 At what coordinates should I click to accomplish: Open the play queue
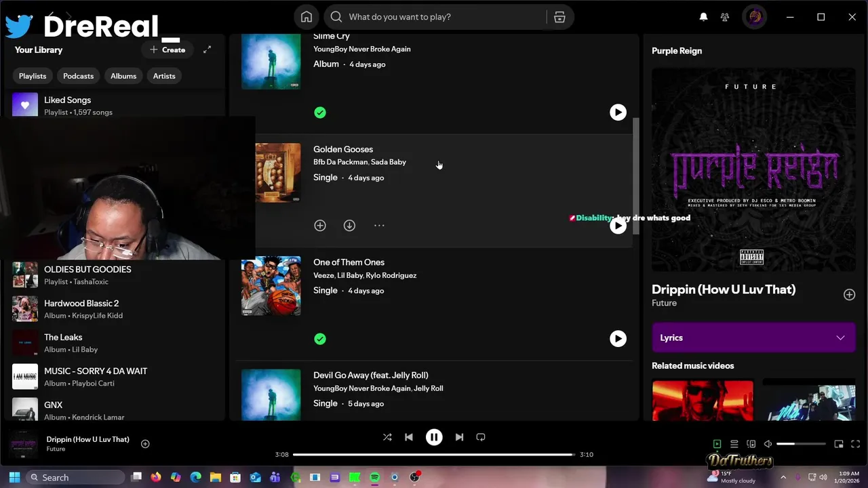click(734, 444)
